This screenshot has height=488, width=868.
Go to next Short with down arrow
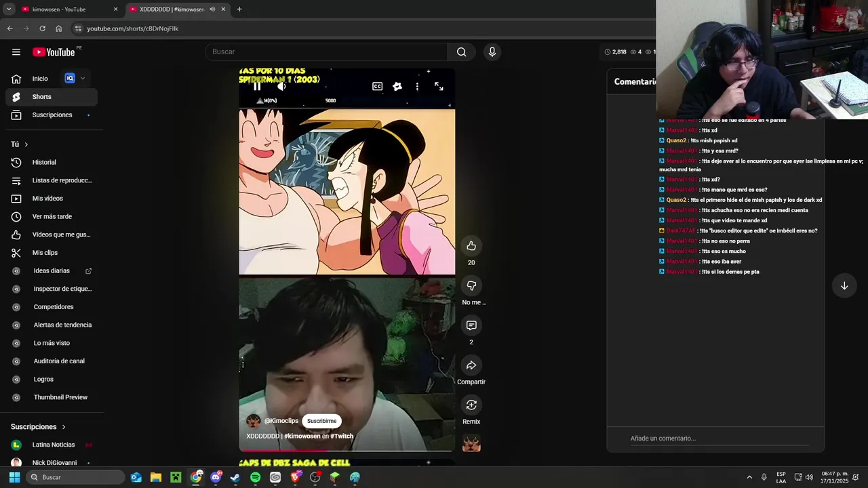click(x=844, y=285)
